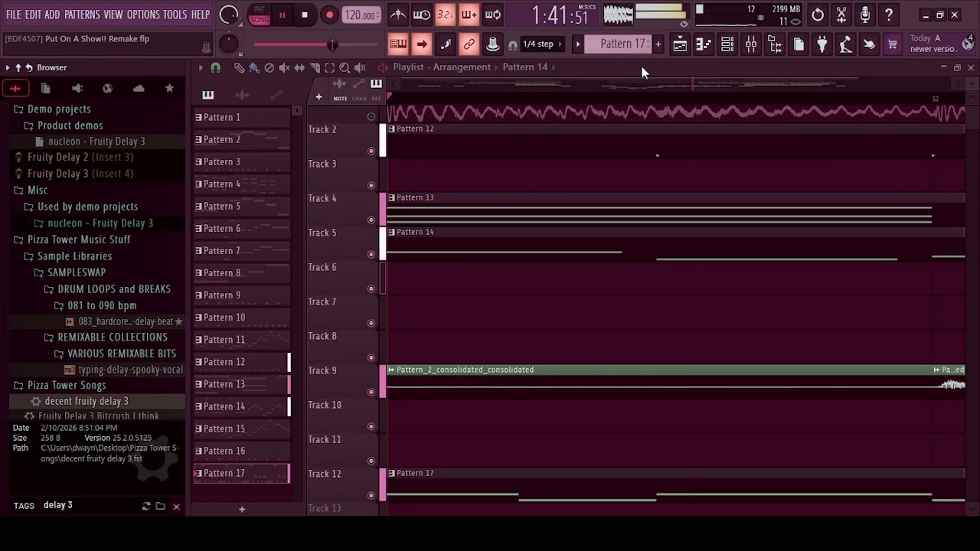Click the 120.000 tempo field
The image size is (980, 551).
pos(360,15)
